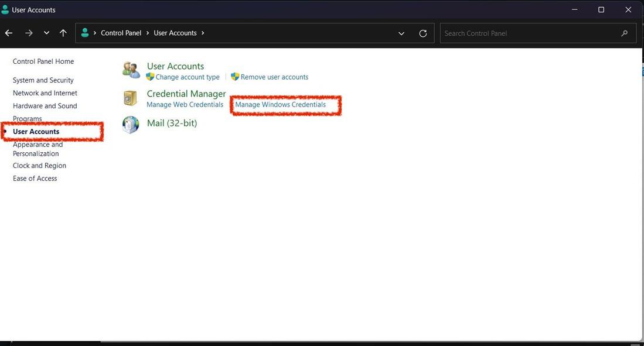Viewport: 644px width, 346px height.
Task: Select User Accounts in the sidebar
Action: point(36,131)
